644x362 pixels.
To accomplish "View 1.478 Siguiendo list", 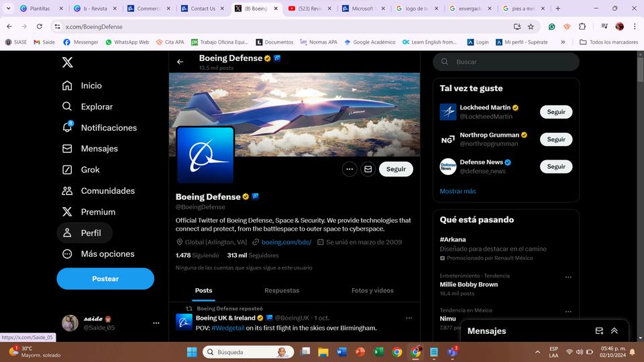I will coord(197,255).
